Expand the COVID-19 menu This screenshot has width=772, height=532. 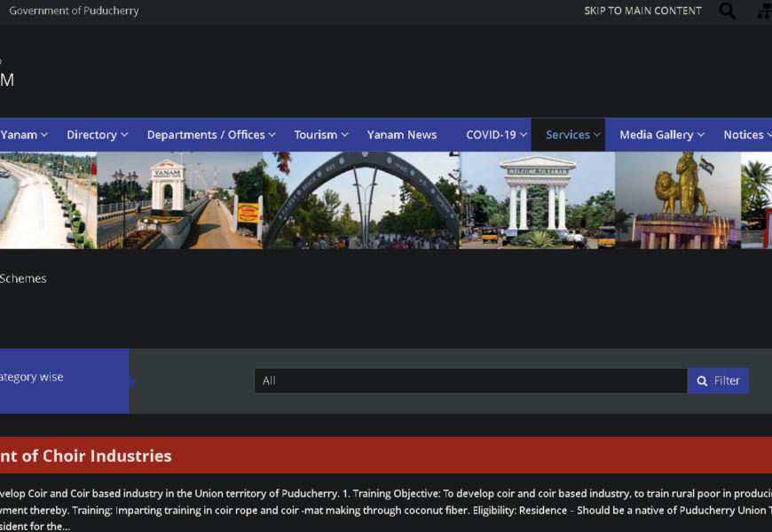click(x=496, y=135)
